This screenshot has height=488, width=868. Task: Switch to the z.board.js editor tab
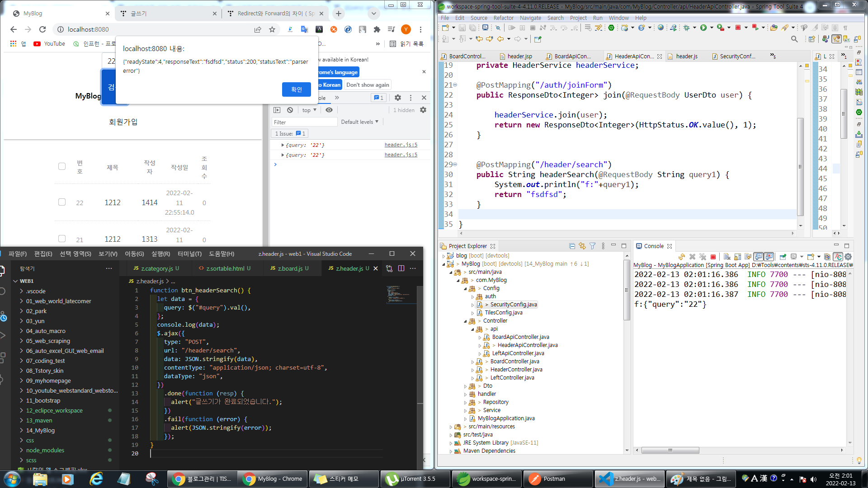(289, 268)
